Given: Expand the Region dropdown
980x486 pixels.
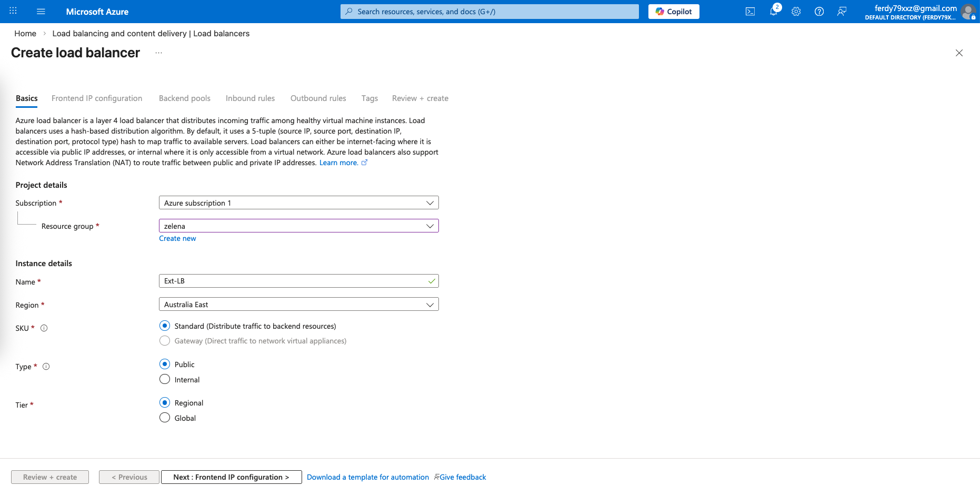Looking at the screenshot, I should [x=298, y=305].
